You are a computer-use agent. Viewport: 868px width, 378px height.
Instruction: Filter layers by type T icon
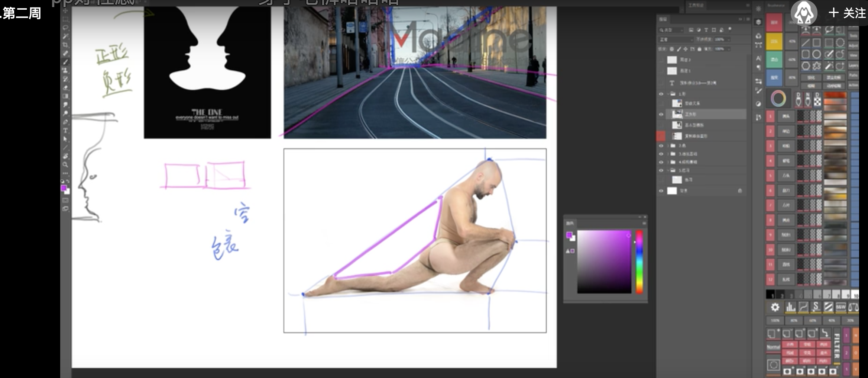706,30
